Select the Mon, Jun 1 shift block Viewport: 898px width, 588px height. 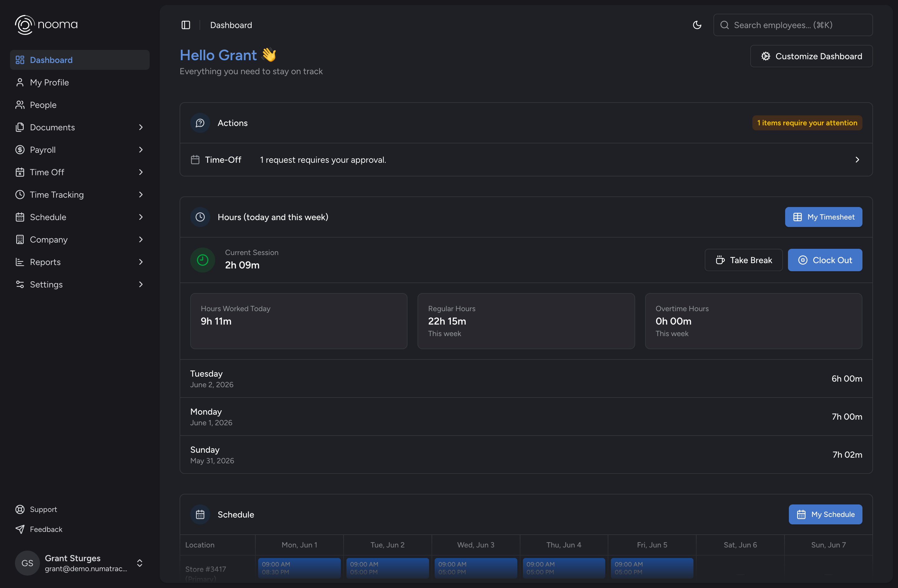tap(299, 568)
